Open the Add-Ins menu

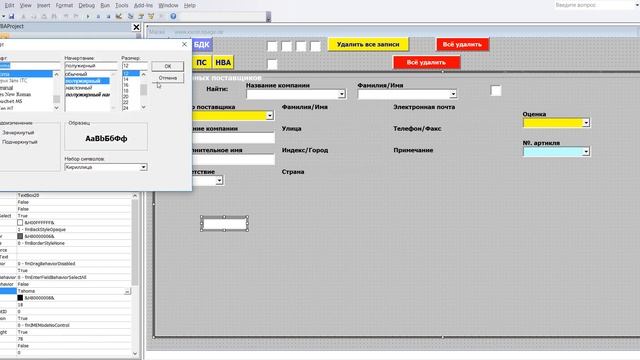(x=143, y=5)
